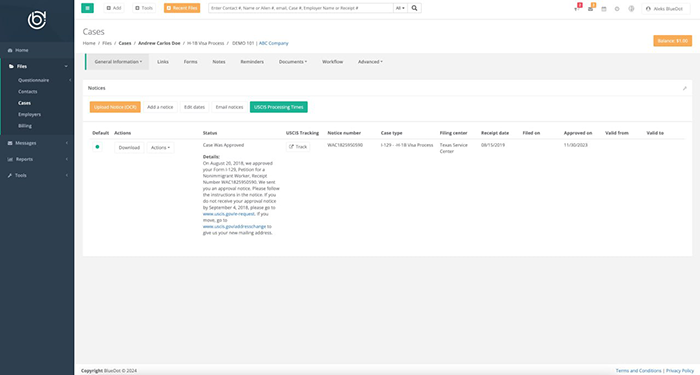Viewport: 700px width, 375px height.
Task: Open the Aleks BlueDot user menu
Action: point(665,8)
